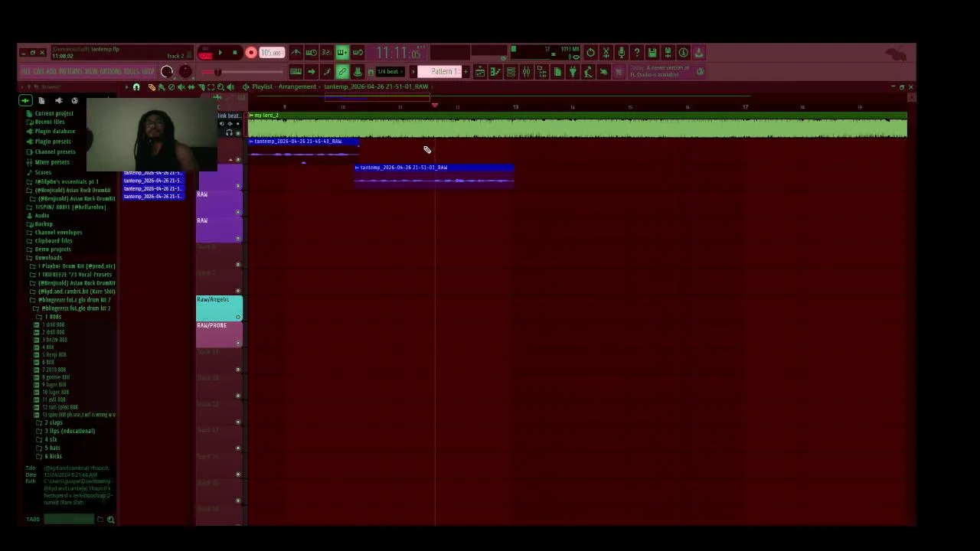Click the tempo field showing 105
This screenshot has height=551, width=980.
(271, 53)
